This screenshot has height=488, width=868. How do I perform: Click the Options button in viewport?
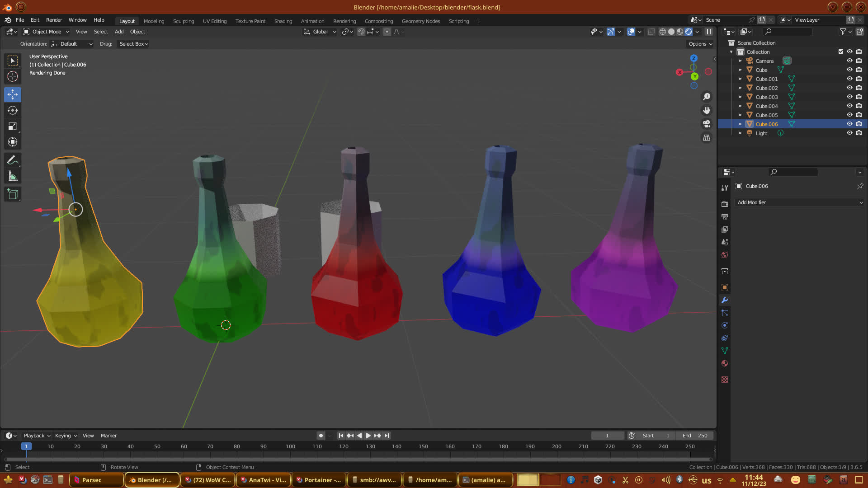[700, 44]
